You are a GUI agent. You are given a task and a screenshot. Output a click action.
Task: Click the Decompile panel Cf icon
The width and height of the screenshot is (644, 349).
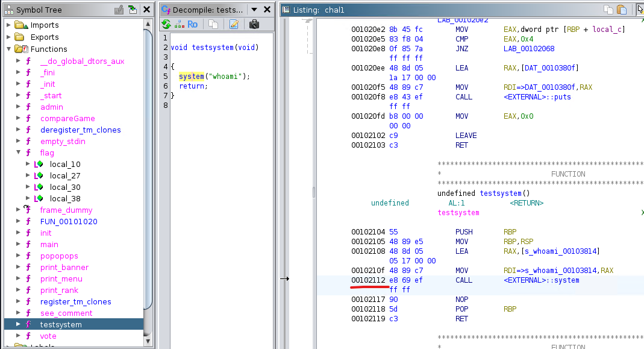(x=166, y=10)
